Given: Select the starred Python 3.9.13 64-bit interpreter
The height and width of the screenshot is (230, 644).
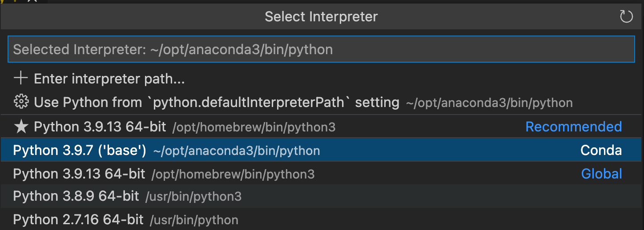Looking at the screenshot, I should [x=100, y=127].
